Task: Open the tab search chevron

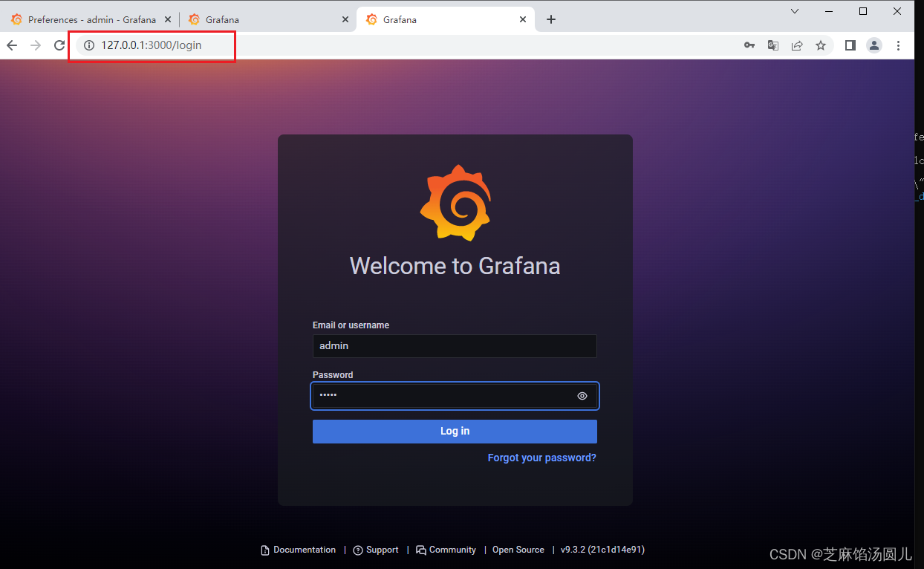Action: click(x=795, y=11)
